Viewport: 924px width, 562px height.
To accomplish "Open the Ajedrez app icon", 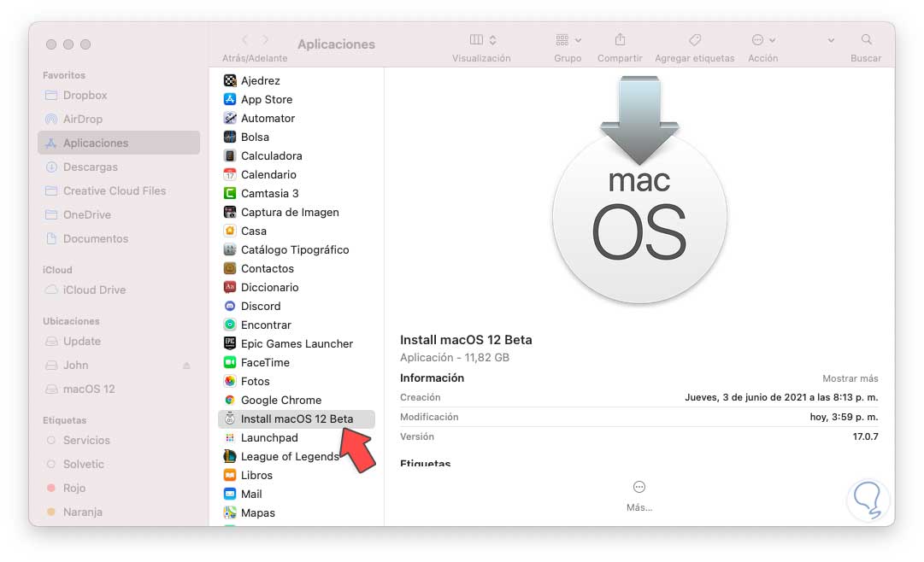I will [230, 80].
